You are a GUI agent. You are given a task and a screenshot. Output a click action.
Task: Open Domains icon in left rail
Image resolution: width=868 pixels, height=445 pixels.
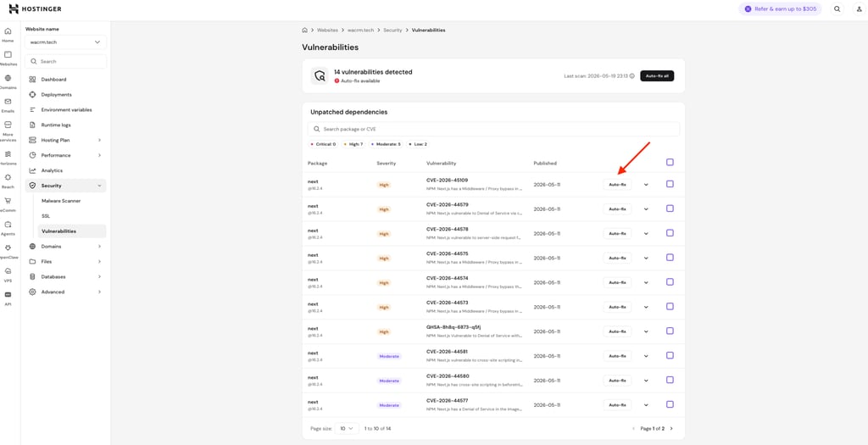(8, 82)
